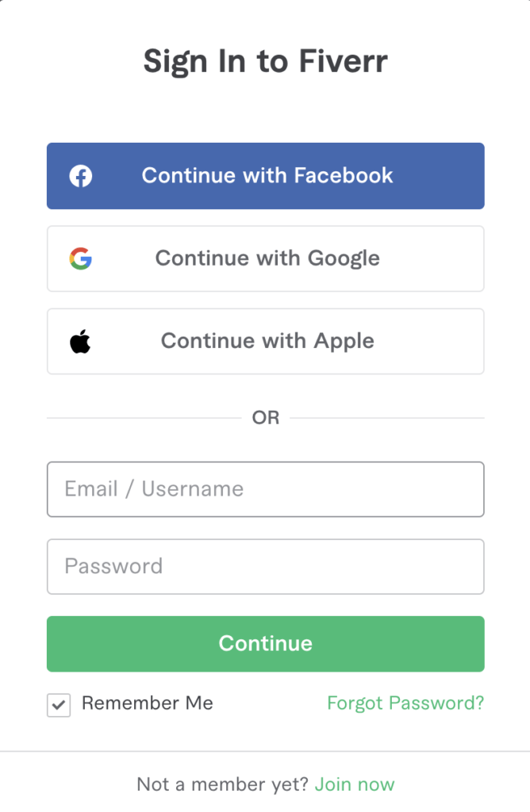Click the "OR" divider label
The width and height of the screenshot is (530, 812).
point(265,418)
